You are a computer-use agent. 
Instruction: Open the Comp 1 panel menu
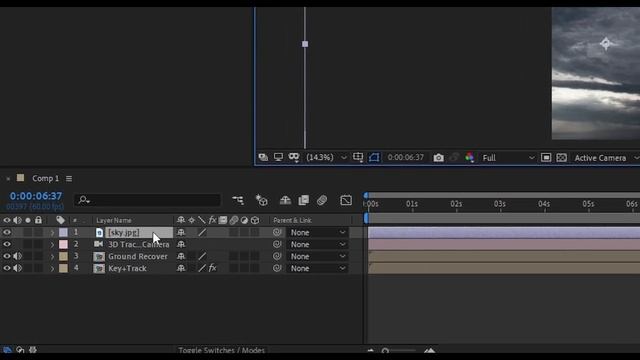coord(69,179)
